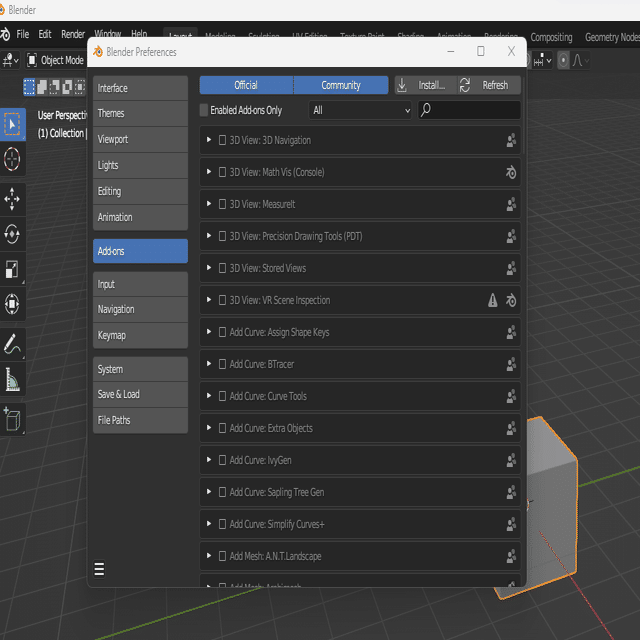Enable Precision Drawing Tools (PDT) checkbox
Viewport: 640px width, 640px height.
point(222,236)
